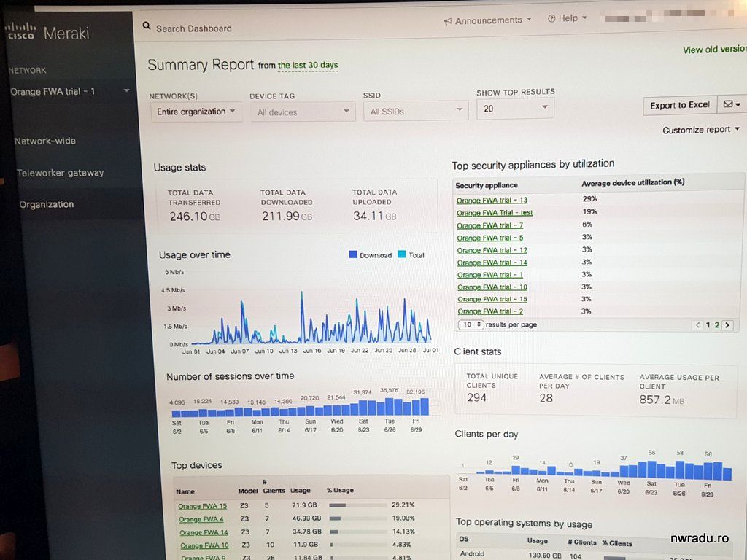Screen dimensions: 747x560
Task: Search Dashboard input field
Action: (194, 28)
